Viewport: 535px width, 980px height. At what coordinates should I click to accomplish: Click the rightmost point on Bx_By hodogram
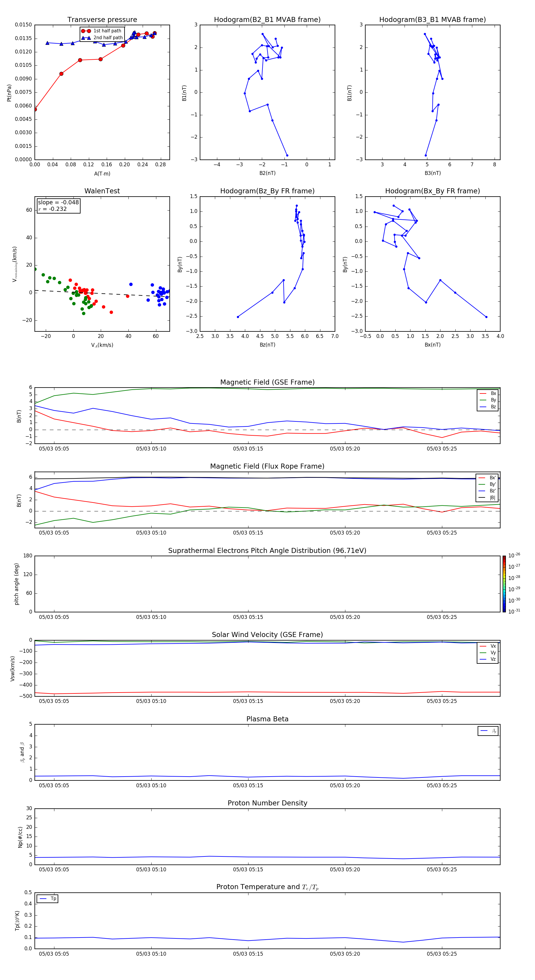486,317
